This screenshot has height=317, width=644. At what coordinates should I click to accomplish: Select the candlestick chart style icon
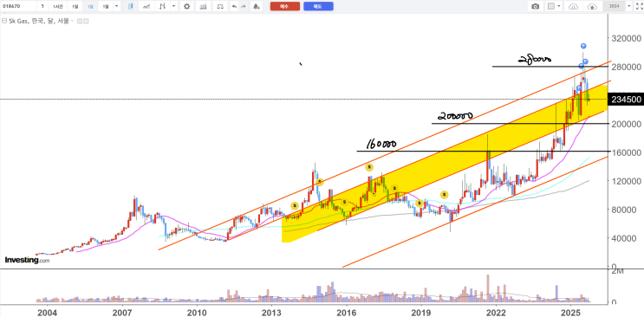tap(131, 6)
